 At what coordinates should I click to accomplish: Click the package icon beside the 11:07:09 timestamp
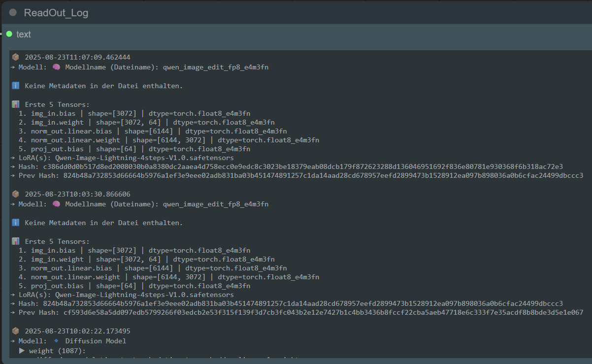pyautogui.click(x=15, y=57)
